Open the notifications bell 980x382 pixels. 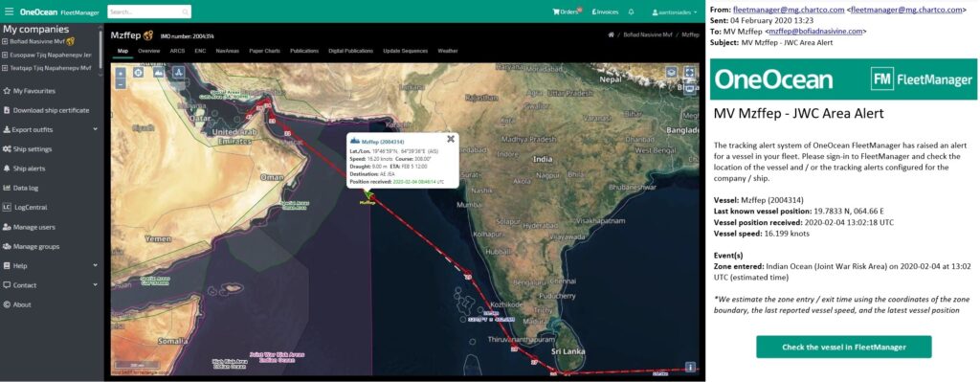pos(632,11)
